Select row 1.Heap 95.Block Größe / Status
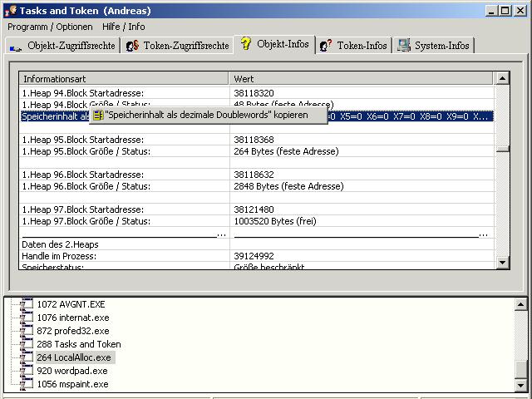 point(86,151)
